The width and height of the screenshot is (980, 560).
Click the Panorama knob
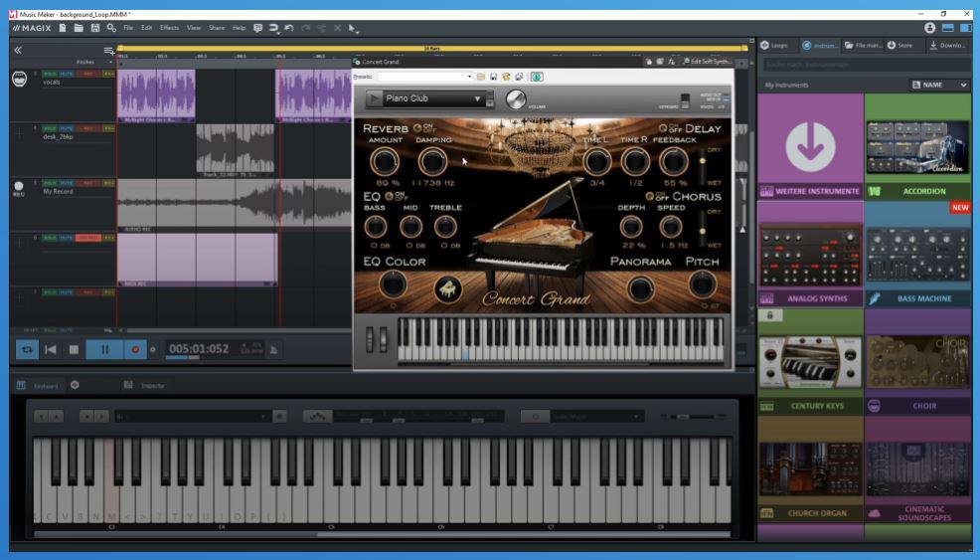tap(641, 288)
